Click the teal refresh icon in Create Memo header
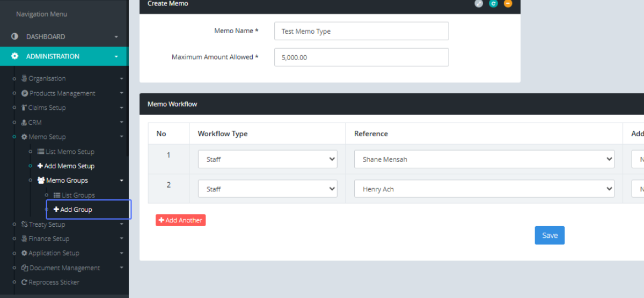The height and width of the screenshot is (298, 644). click(x=493, y=4)
